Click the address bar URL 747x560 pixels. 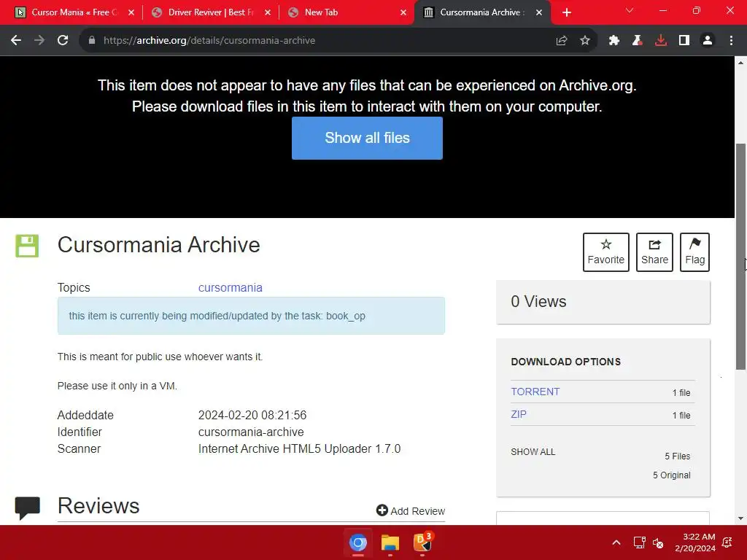209,41
